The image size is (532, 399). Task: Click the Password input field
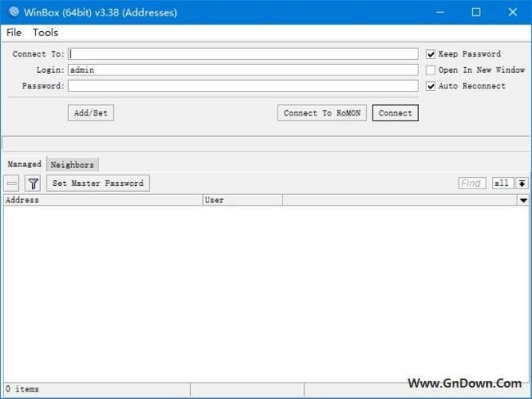[243, 86]
